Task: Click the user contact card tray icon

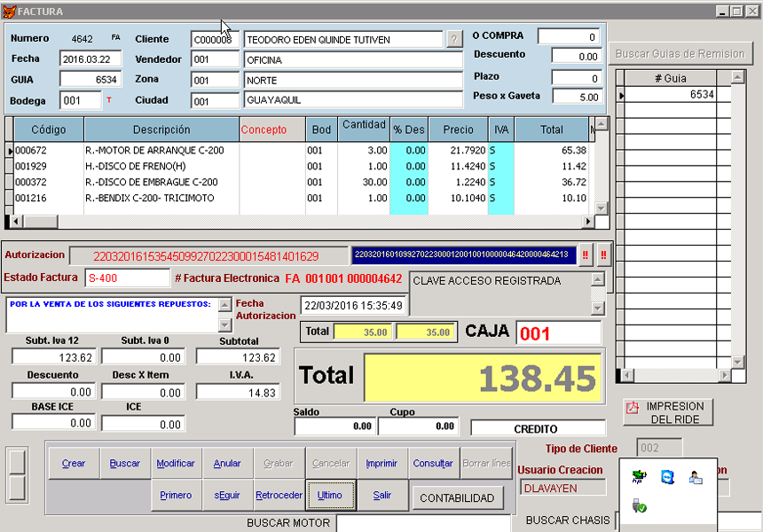Action: (696, 477)
